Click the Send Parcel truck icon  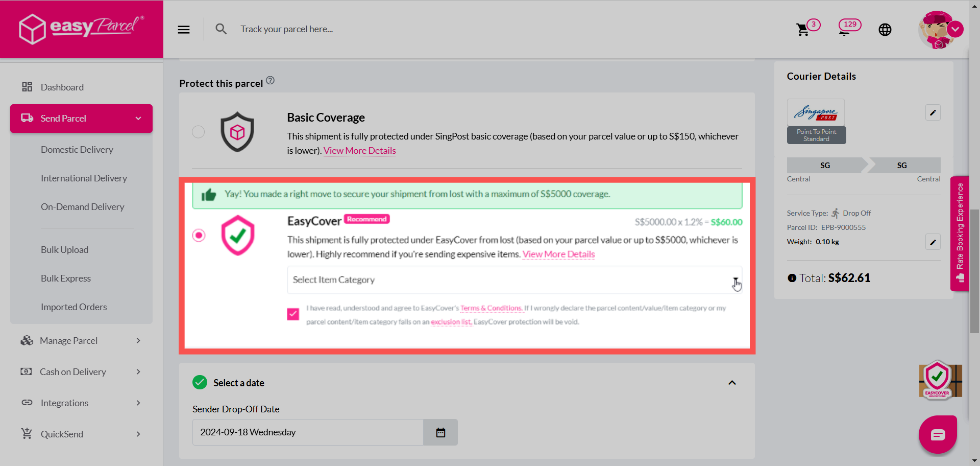coord(27,118)
